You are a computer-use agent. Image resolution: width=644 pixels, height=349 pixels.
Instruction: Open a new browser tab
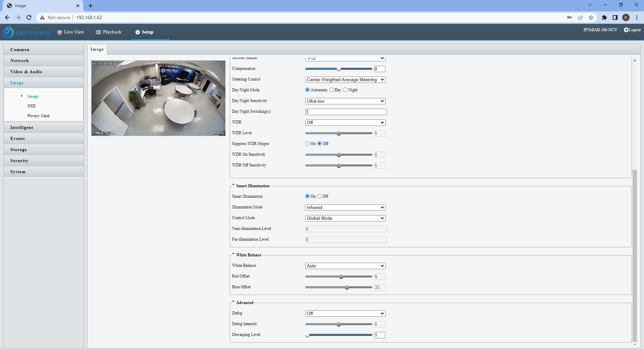tap(91, 6)
